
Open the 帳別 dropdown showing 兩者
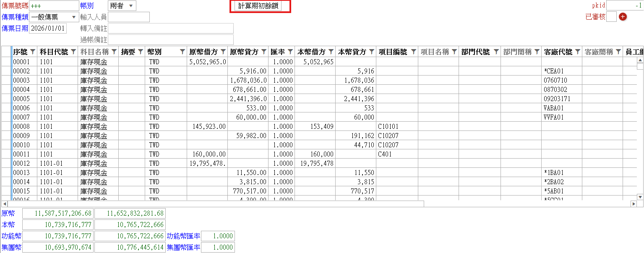tap(122, 6)
